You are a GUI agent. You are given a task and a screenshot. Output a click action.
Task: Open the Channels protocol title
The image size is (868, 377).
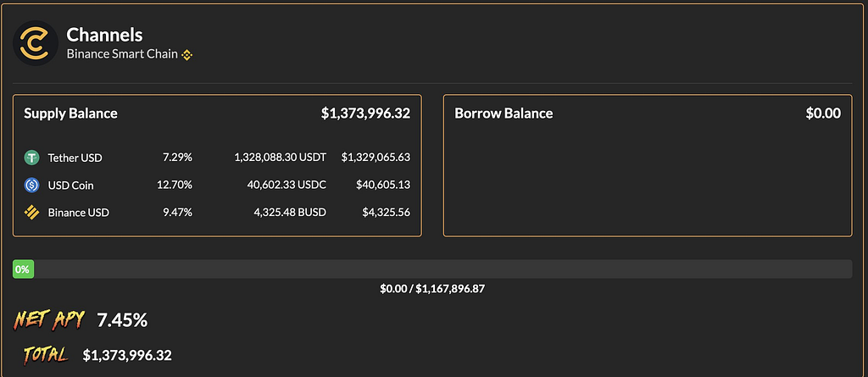click(x=104, y=35)
